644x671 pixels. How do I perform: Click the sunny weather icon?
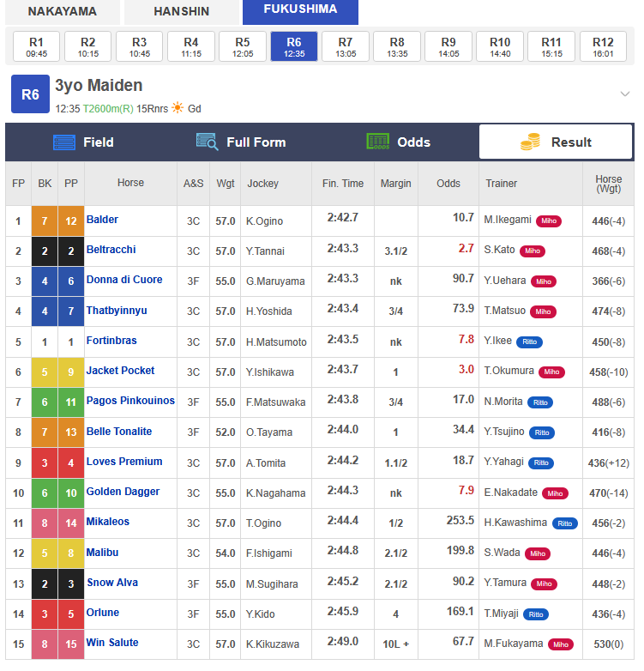[178, 108]
